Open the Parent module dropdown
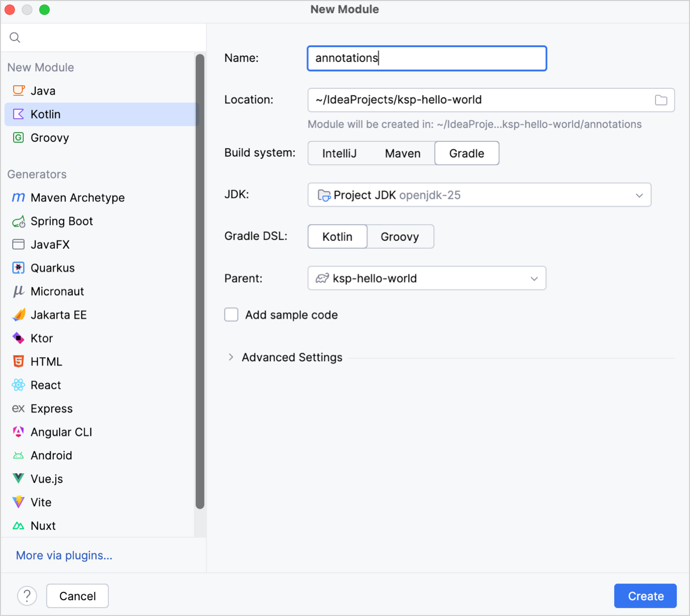 pos(534,278)
